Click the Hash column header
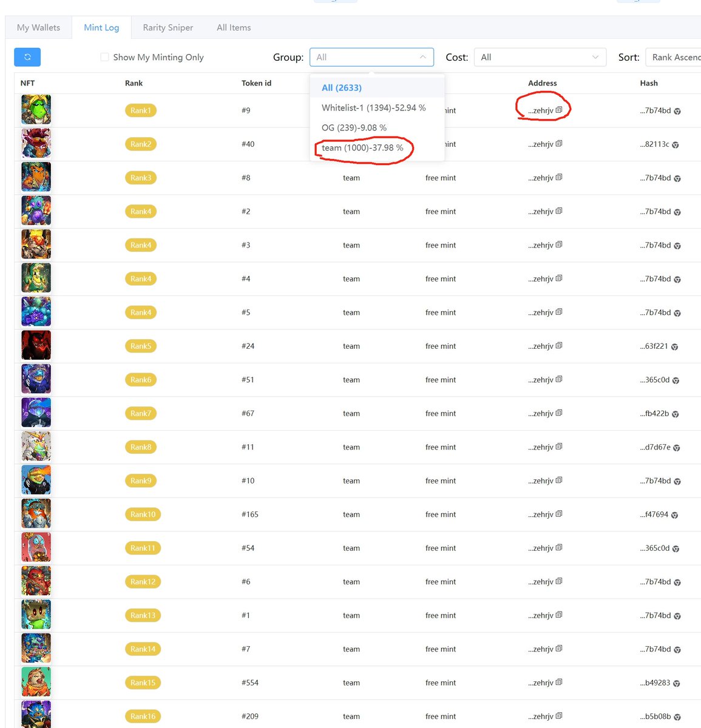The height and width of the screenshot is (728, 701). click(x=649, y=83)
